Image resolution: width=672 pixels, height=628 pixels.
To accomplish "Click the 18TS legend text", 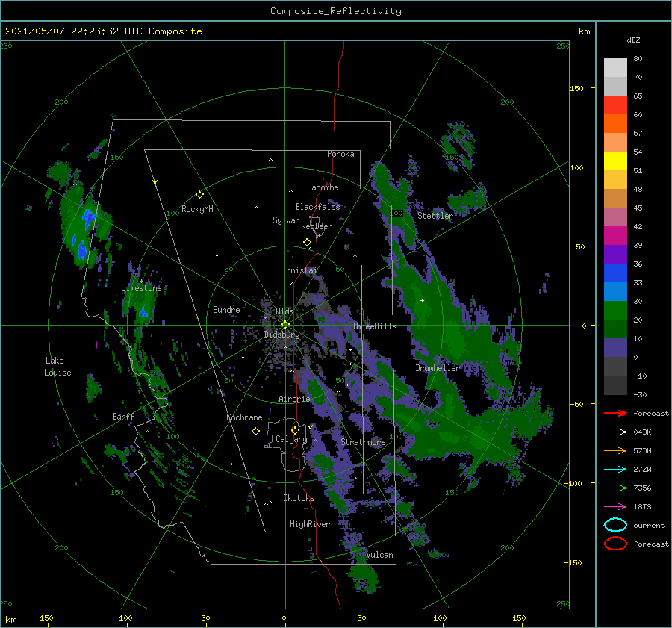I will point(642,507).
